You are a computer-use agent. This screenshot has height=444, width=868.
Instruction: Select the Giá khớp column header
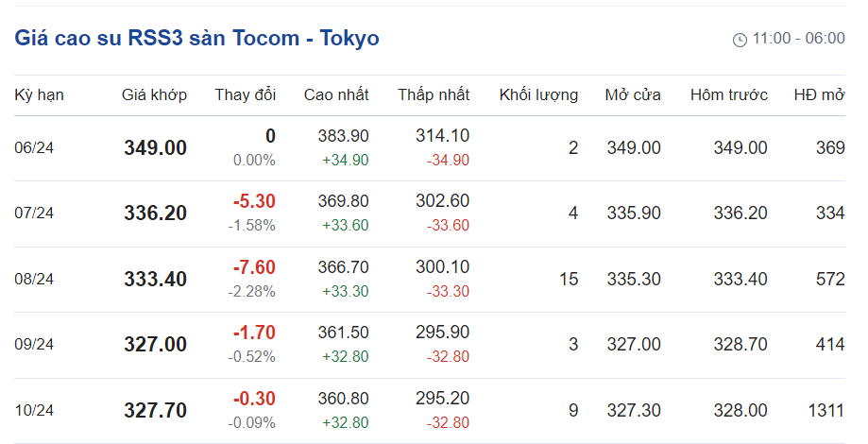tap(155, 95)
